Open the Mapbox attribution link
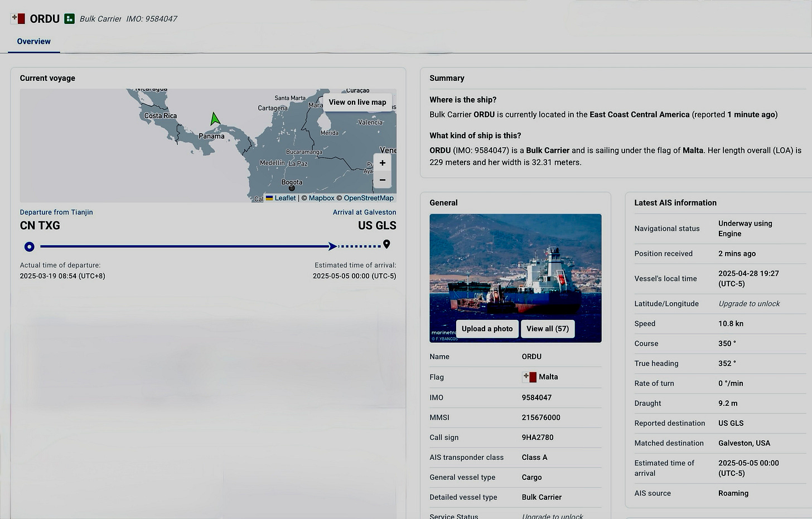Screen dimensions: 812x519 point(321,198)
